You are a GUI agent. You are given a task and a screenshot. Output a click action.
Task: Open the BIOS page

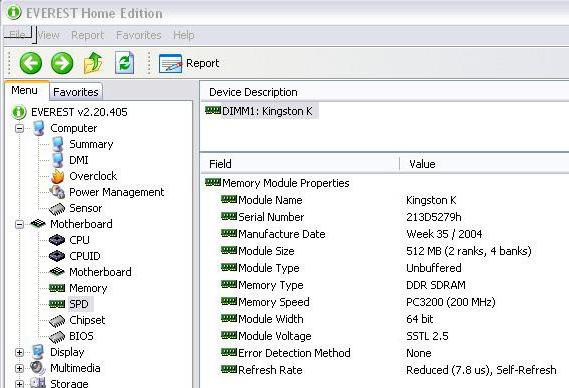pos(81,336)
